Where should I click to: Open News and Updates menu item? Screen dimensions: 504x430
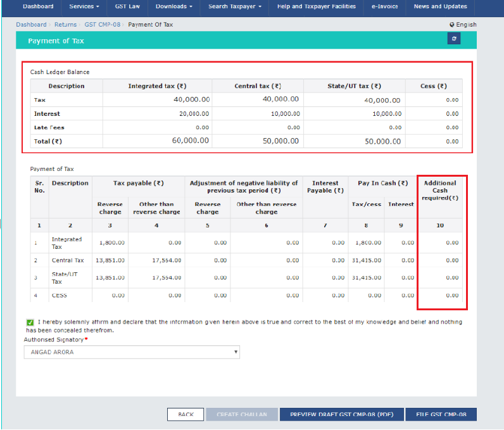[x=440, y=6]
